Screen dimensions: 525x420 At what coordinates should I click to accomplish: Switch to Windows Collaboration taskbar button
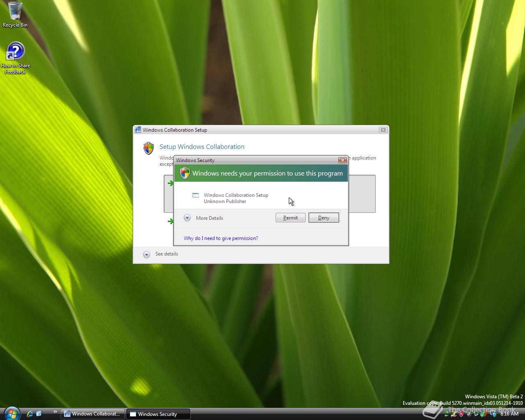click(x=92, y=414)
